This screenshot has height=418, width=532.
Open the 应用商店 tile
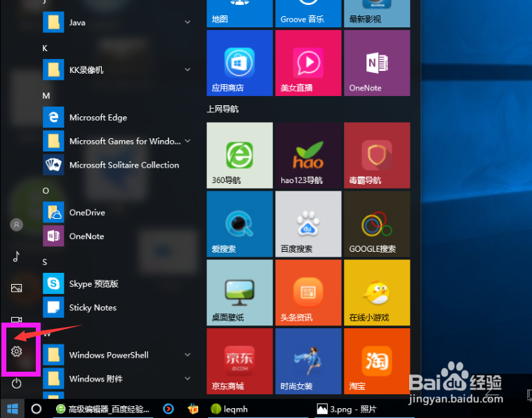click(239, 63)
